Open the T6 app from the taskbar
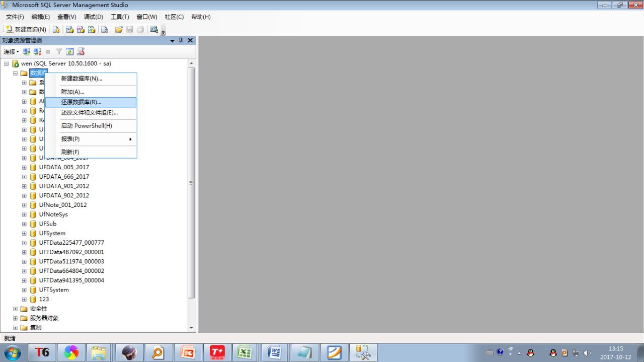Image resolution: width=644 pixels, height=362 pixels. (x=42, y=352)
